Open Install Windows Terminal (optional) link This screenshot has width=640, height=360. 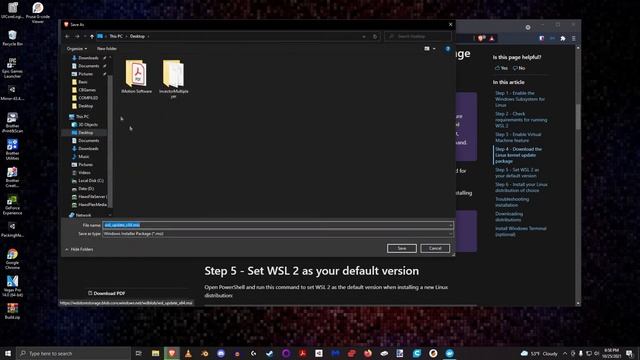[x=520, y=231]
